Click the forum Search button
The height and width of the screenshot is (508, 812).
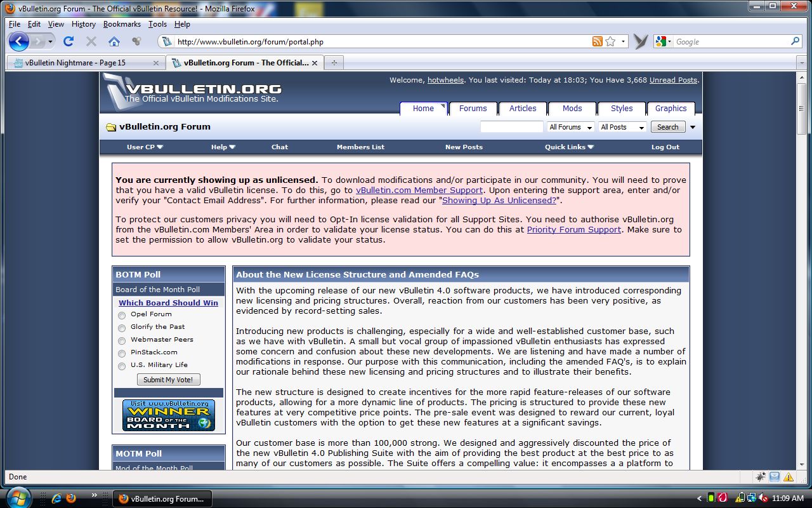[667, 127]
